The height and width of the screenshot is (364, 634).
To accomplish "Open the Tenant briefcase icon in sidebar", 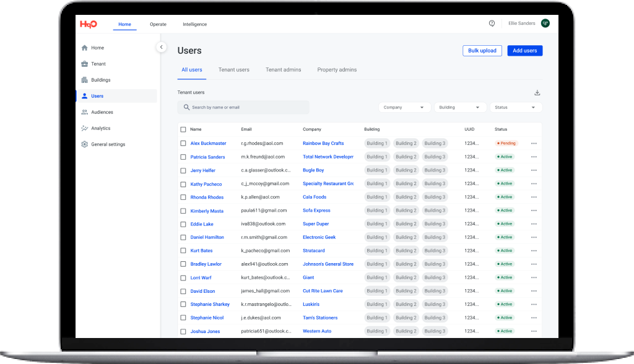I will (x=85, y=64).
